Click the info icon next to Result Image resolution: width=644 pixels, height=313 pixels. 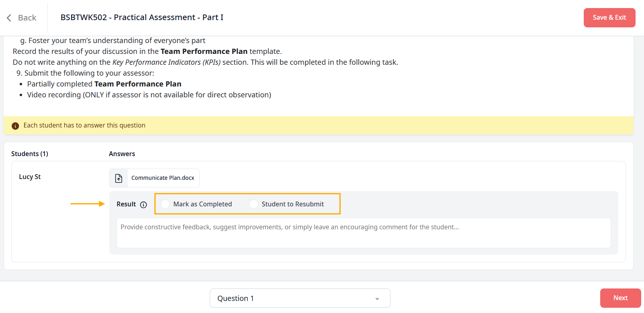143,205
